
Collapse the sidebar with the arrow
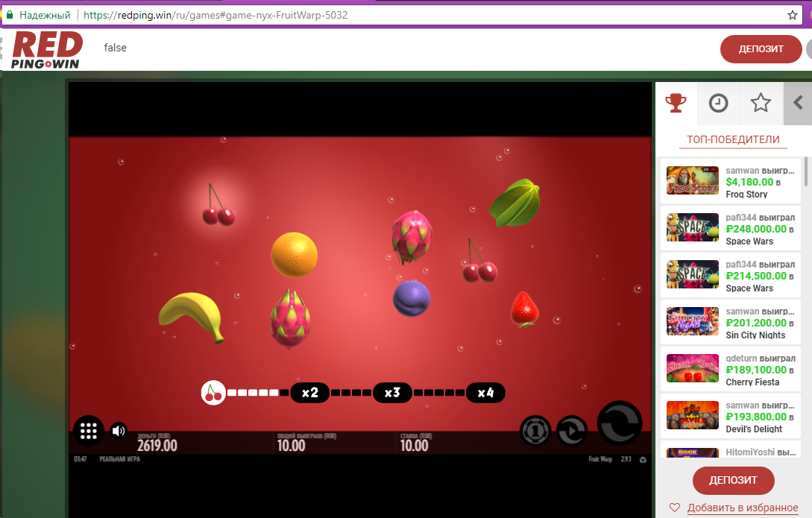pyautogui.click(x=798, y=103)
